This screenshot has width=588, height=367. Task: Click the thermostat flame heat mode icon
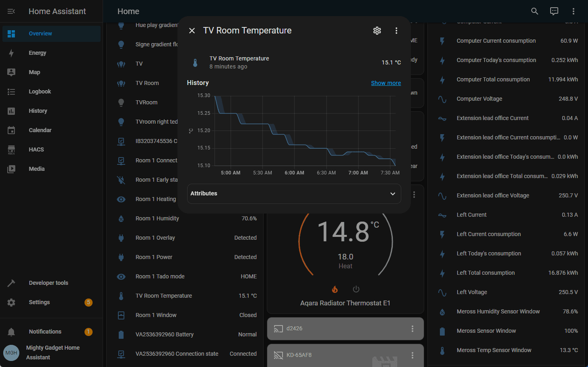click(335, 289)
